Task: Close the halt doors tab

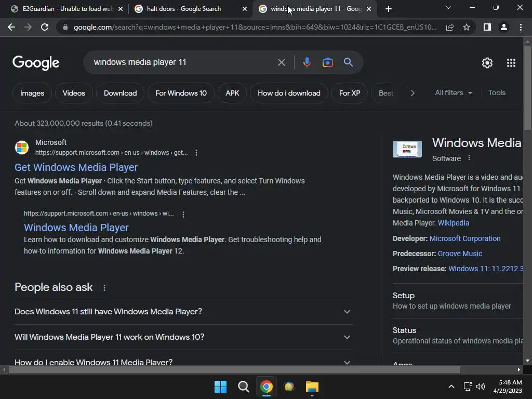Action: pyautogui.click(x=245, y=9)
